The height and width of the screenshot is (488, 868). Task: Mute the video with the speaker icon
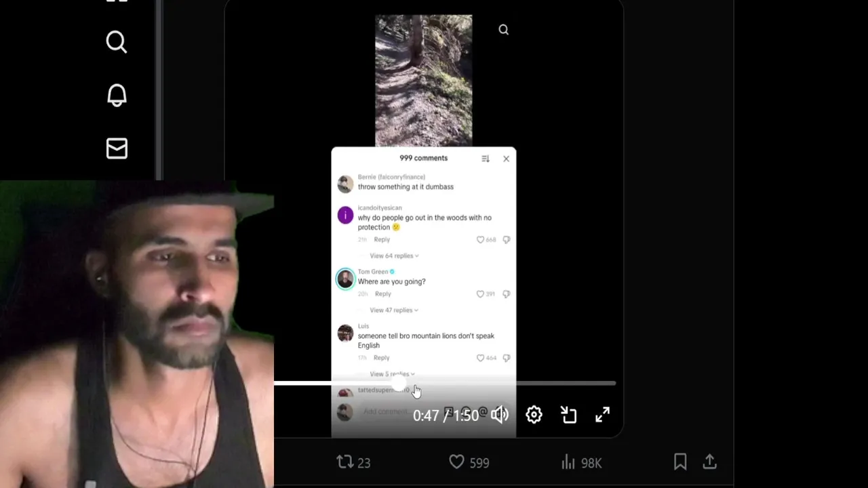[500, 415]
